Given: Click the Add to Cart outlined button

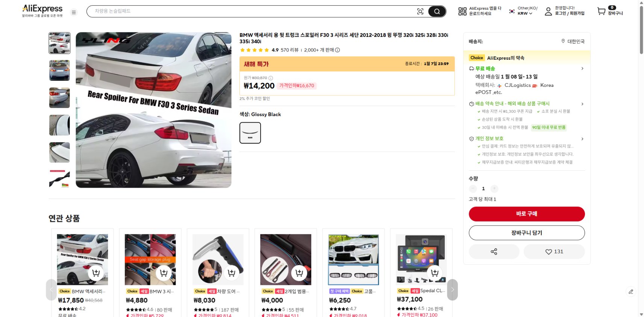Looking at the screenshot, I should click(x=527, y=233).
